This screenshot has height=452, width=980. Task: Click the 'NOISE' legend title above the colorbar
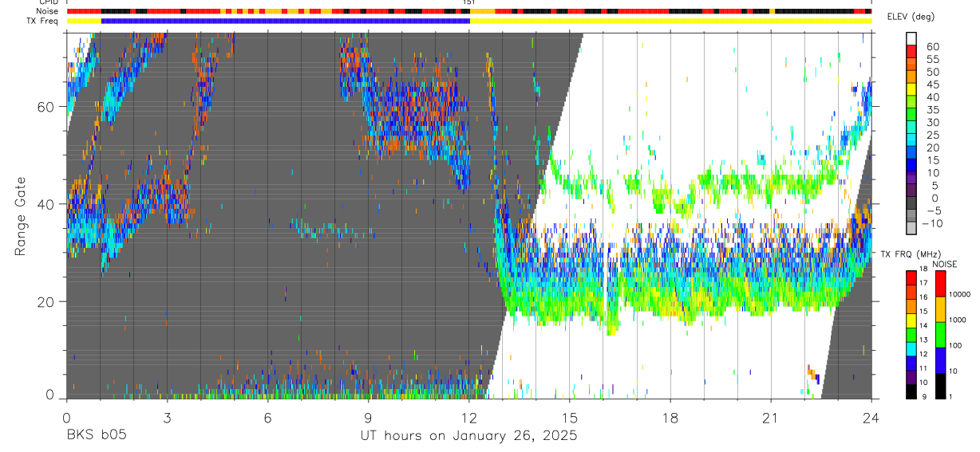point(946,264)
